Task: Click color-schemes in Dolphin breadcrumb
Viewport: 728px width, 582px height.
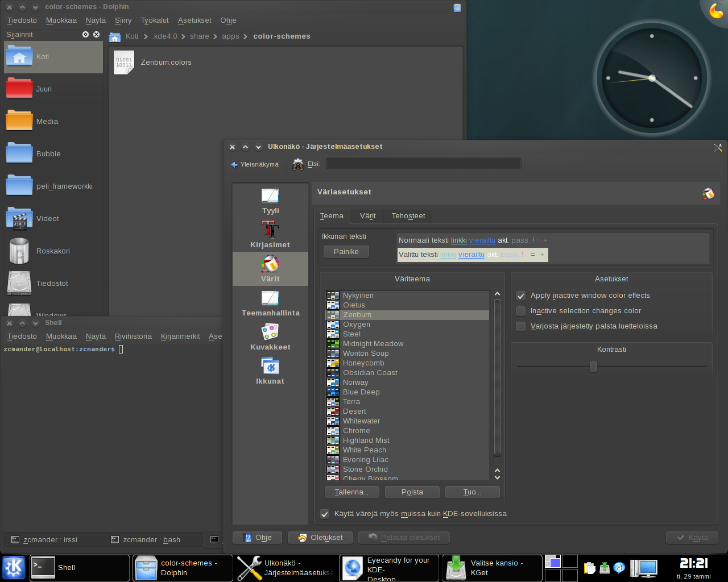Action: click(x=282, y=36)
